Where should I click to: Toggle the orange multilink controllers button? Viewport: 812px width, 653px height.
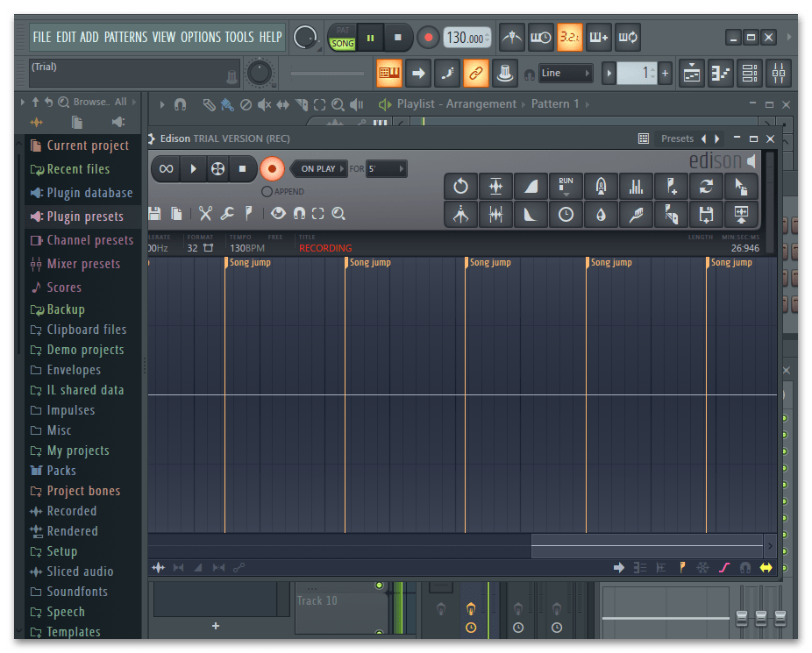(x=476, y=73)
